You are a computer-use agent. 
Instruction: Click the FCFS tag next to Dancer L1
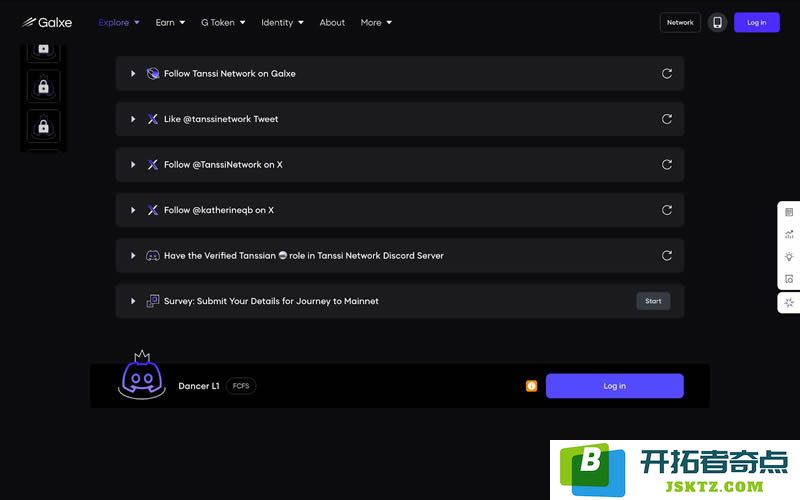tap(241, 386)
